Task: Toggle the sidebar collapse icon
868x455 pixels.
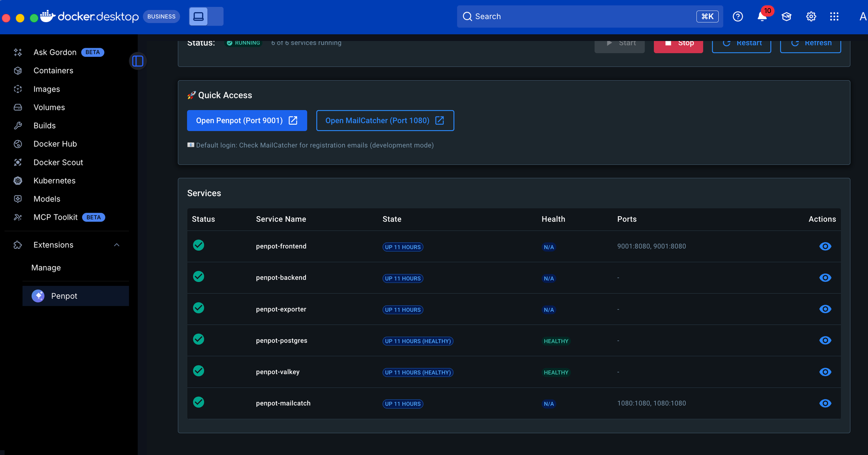Action: [138, 61]
